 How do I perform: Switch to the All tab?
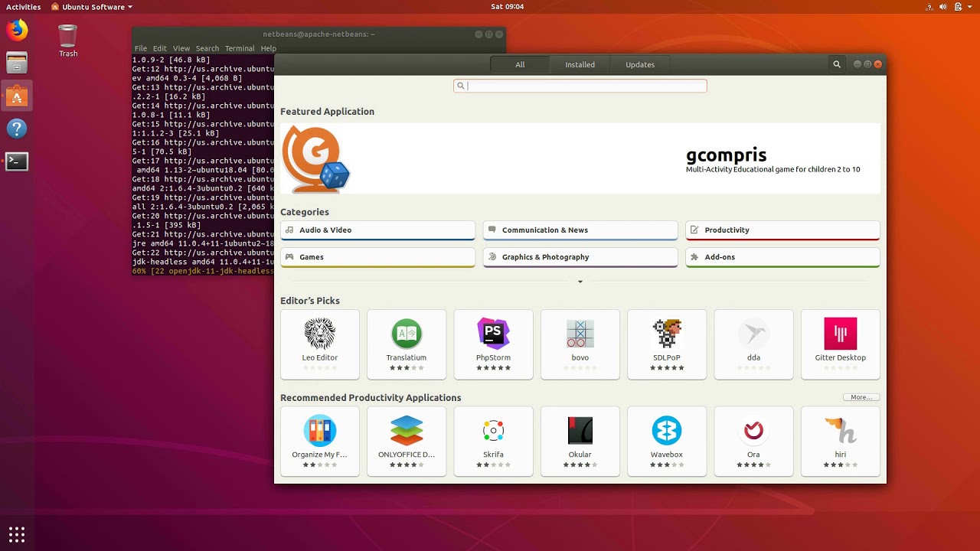tap(520, 64)
